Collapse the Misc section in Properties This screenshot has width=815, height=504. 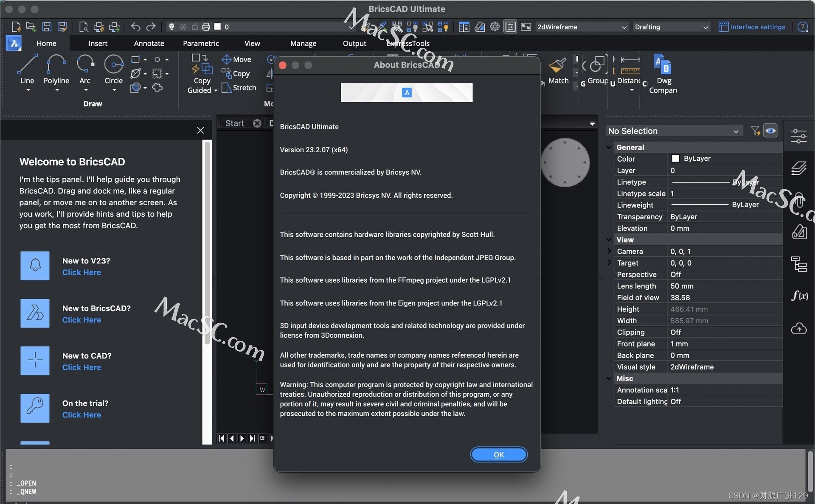(609, 378)
